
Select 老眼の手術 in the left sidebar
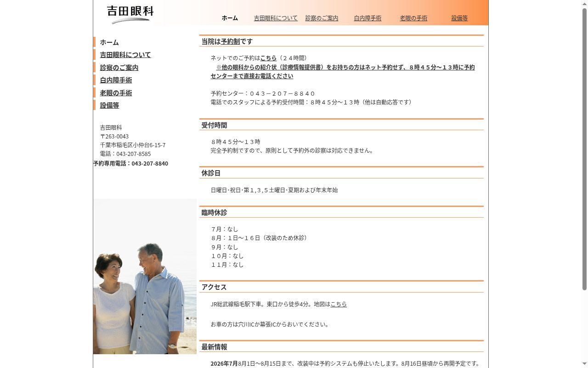pyautogui.click(x=116, y=93)
